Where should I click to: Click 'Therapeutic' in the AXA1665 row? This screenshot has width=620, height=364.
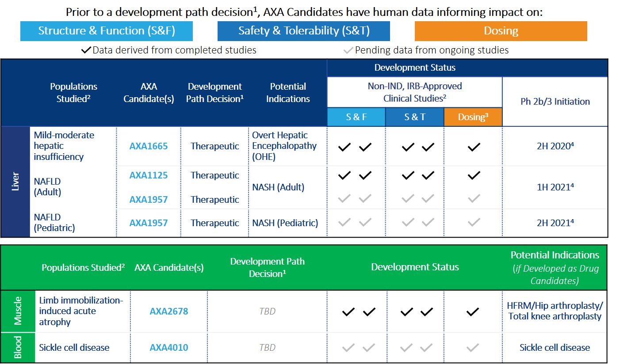215,146
